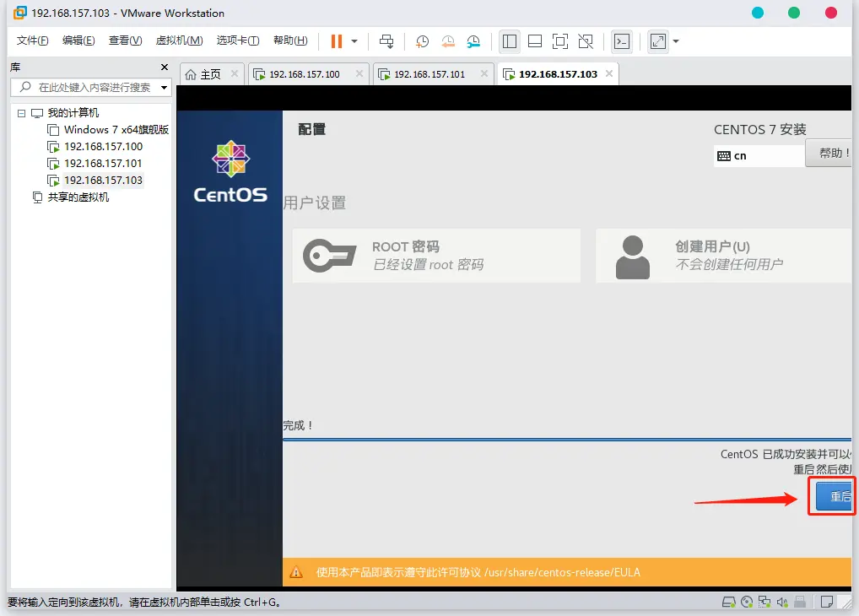Take a snapshot of this virtual machine
Screen dimensions: 859x616
pyautogui.click(x=422, y=41)
